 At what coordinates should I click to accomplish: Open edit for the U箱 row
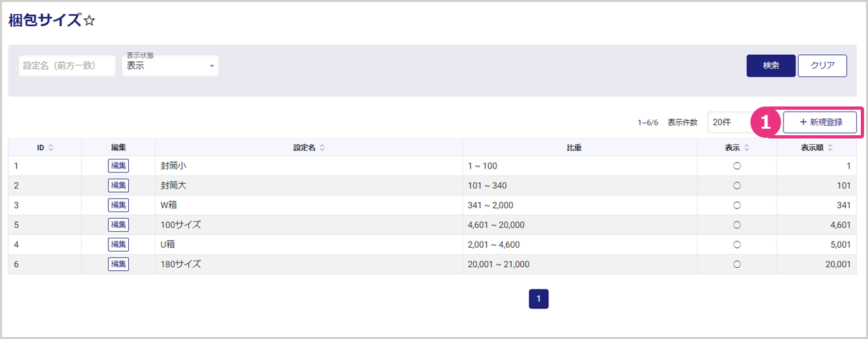118,244
